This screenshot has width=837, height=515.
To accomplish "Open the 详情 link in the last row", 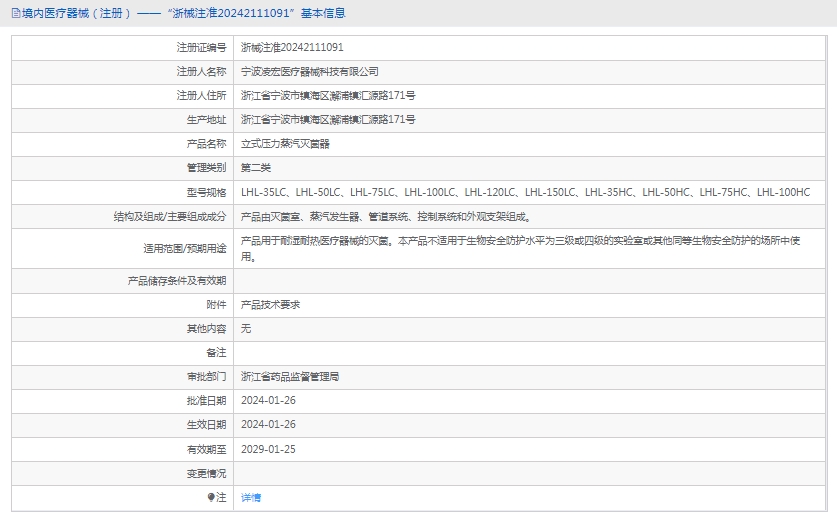I will [251, 497].
